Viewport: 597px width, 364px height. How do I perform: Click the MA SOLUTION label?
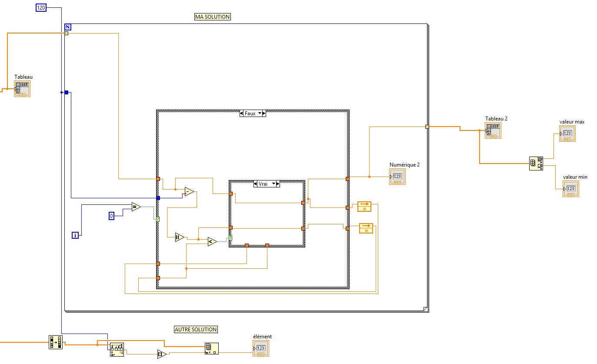(x=212, y=17)
